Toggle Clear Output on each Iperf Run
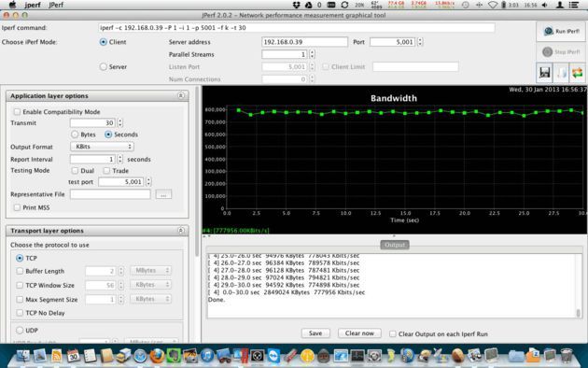The image size is (588, 368). click(393, 333)
